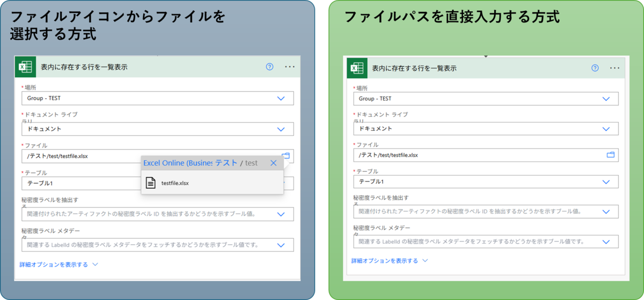Click the right card title 表内に存在する行を一覧表示
Viewport: 644px width, 300px height.
click(414, 68)
